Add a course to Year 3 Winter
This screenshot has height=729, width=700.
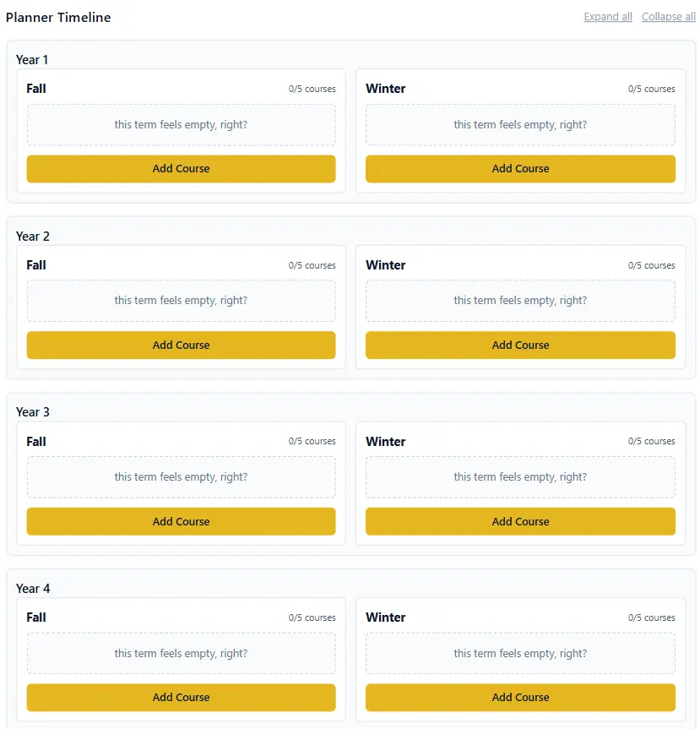[x=520, y=522]
